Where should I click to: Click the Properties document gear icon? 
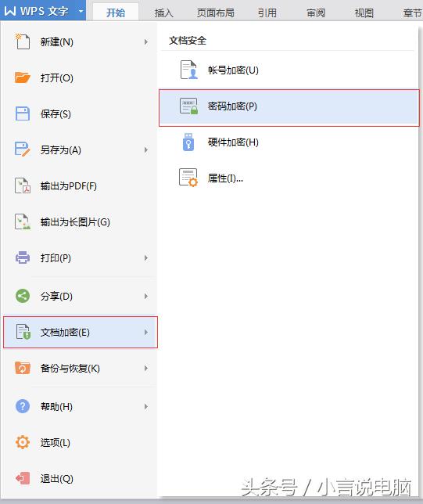click(x=188, y=178)
